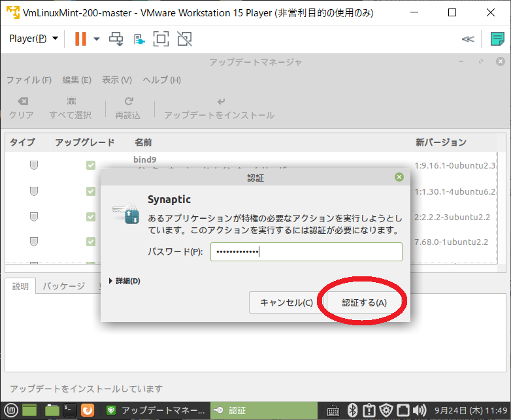Click the show desktop green icon in panel
The height and width of the screenshot is (420, 511).
29,411
